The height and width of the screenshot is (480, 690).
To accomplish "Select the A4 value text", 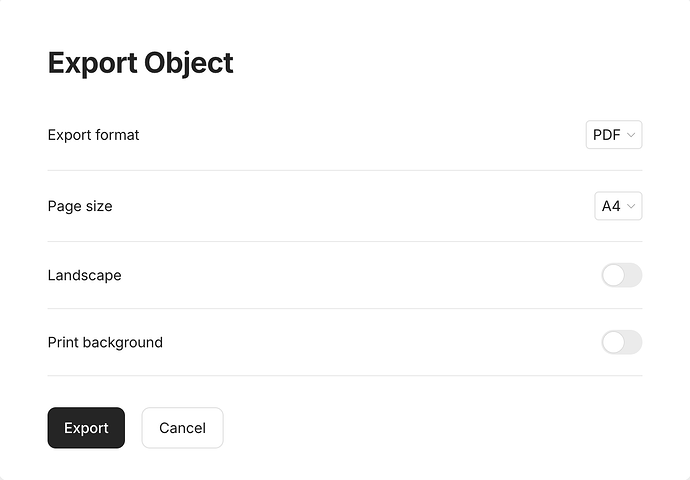I will pyautogui.click(x=611, y=206).
